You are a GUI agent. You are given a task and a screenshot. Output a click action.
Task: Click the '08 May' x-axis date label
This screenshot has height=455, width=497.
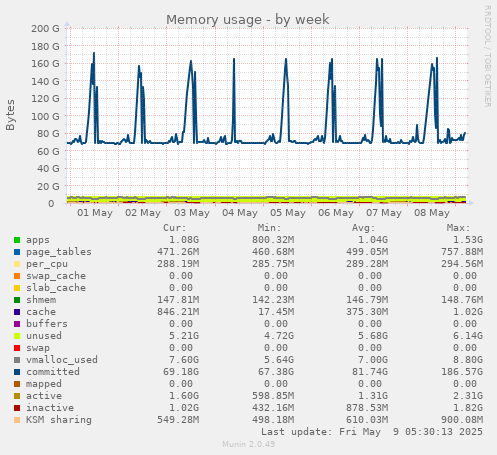tap(432, 213)
